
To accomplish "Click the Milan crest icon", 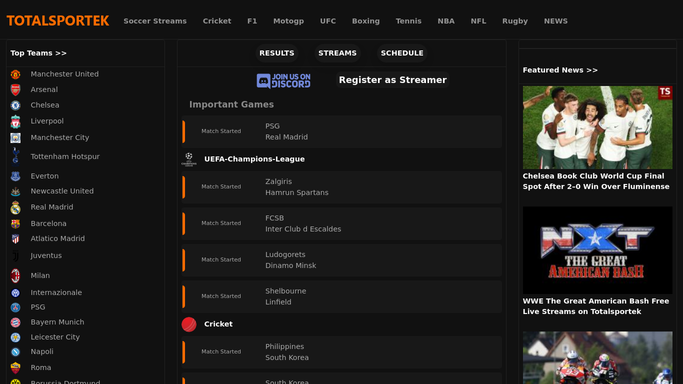I will coord(15,276).
